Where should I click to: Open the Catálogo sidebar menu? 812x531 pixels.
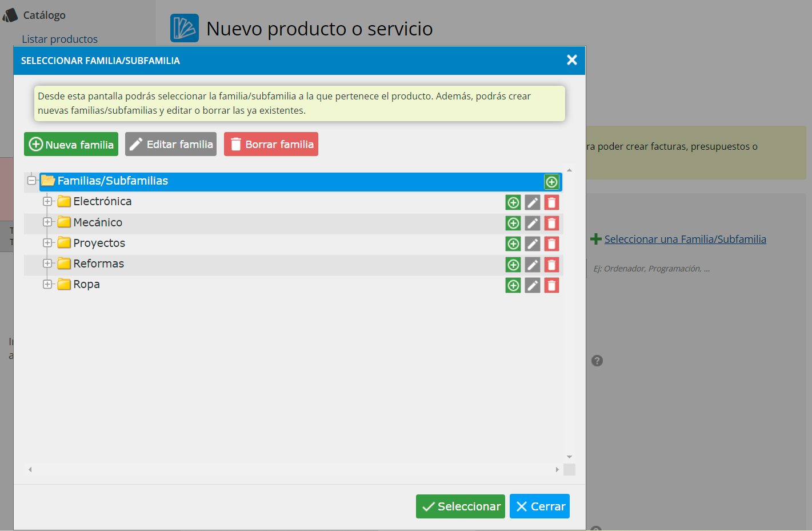44,15
